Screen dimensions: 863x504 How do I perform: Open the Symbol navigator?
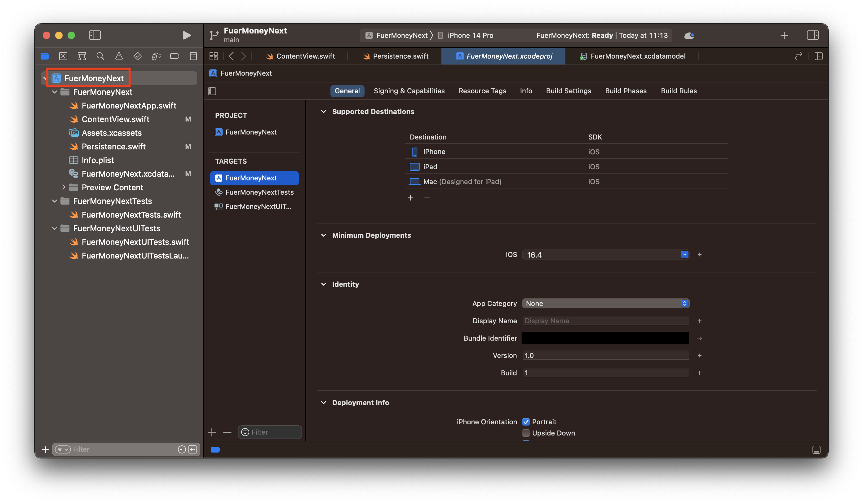pos(82,56)
